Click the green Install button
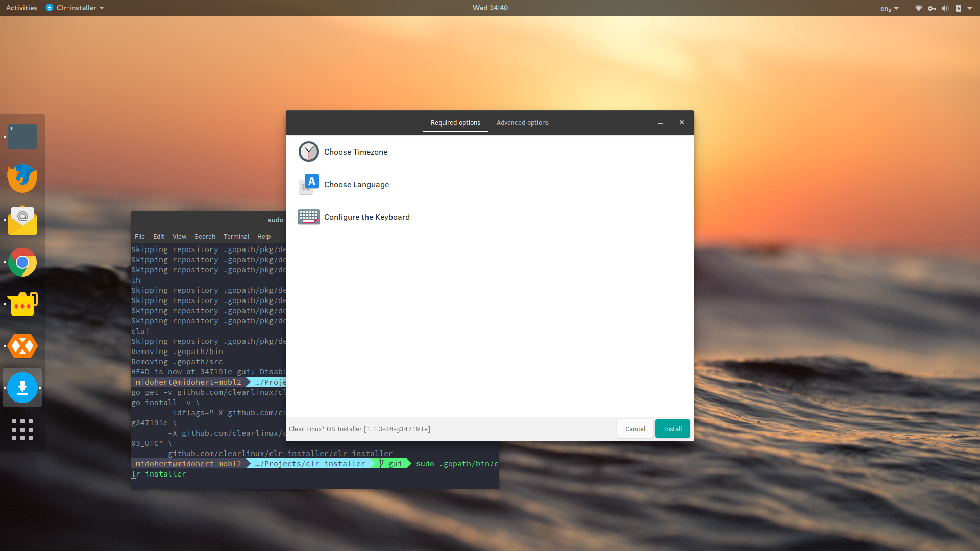 point(673,429)
